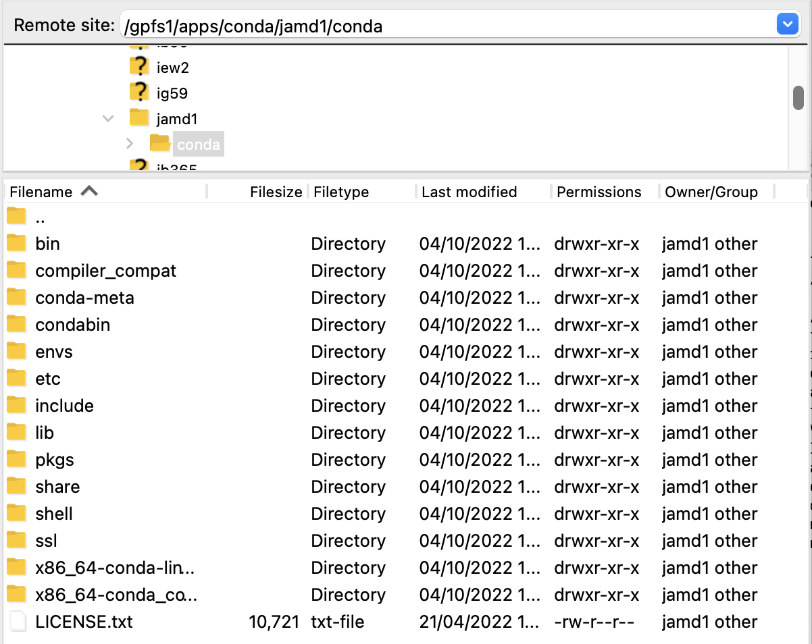Expand the conda tree node

click(x=130, y=144)
